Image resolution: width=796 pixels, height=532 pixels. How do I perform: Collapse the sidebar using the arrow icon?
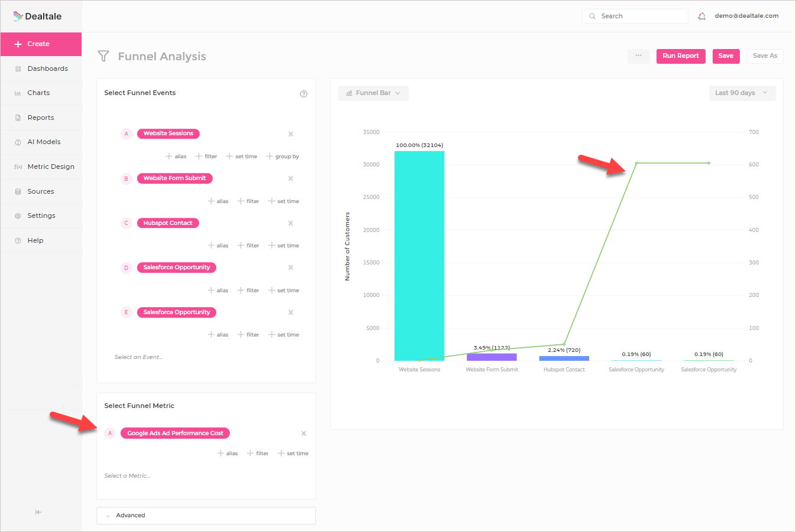(38, 512)
